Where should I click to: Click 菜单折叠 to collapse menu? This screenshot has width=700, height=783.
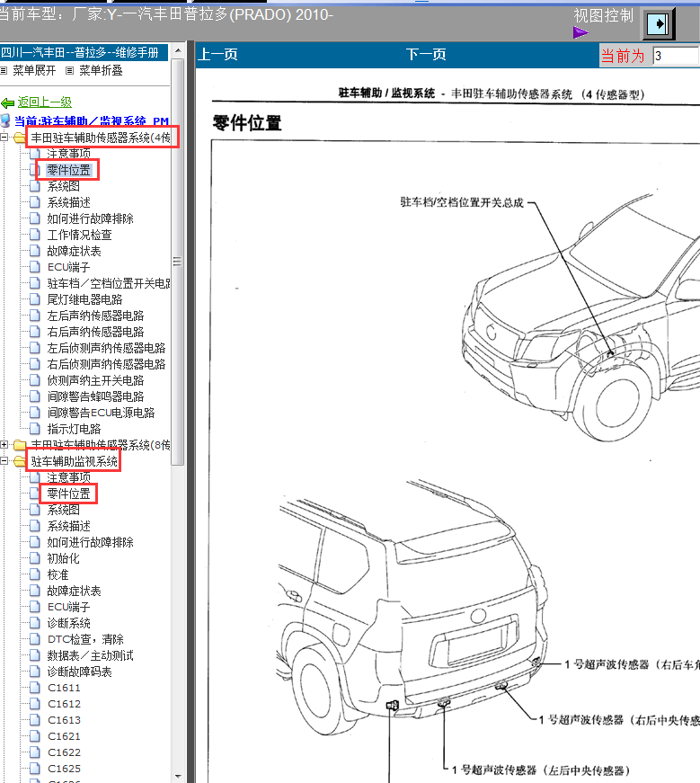click(101, 70)
